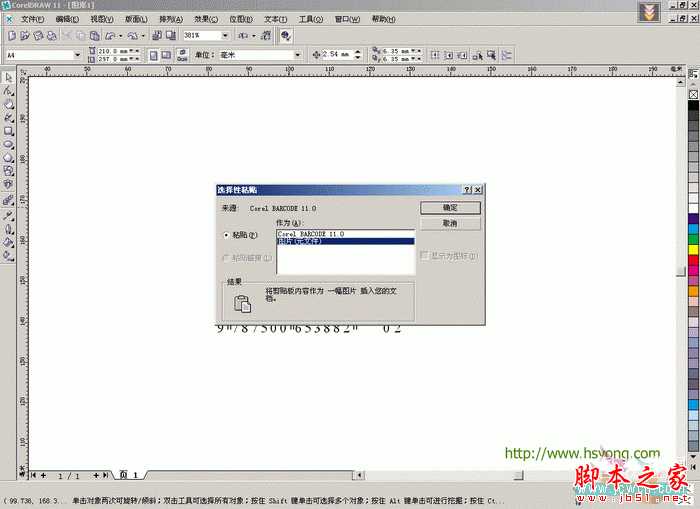This screenshot has height=509, width=700.
Task: Click the 确定 button in the dialog
Action: (450, 208)
